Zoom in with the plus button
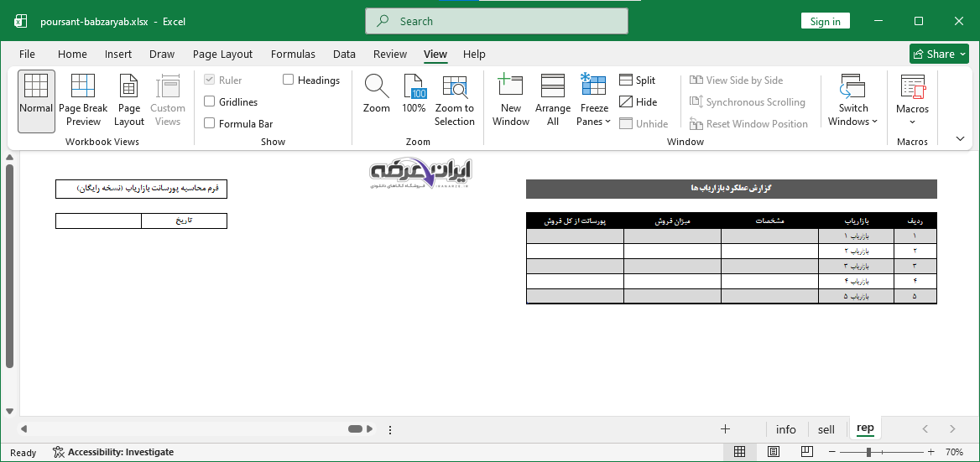 931,451
